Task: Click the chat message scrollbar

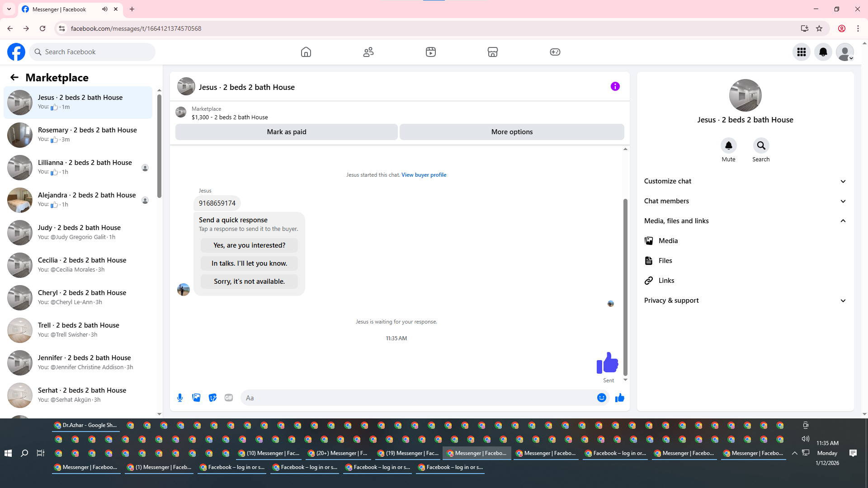Action: (x=625, y=287)
